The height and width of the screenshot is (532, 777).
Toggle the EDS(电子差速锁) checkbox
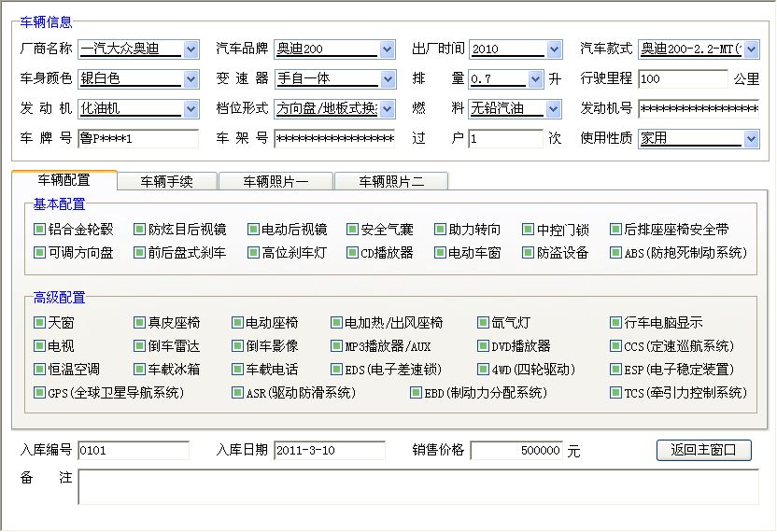(336, 369)
